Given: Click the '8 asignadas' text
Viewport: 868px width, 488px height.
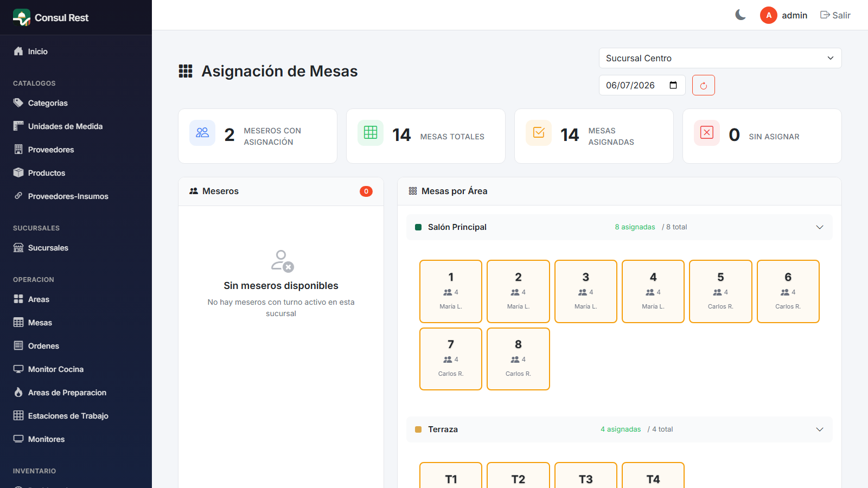Looking at the screenshot, I should pos(635,227).
